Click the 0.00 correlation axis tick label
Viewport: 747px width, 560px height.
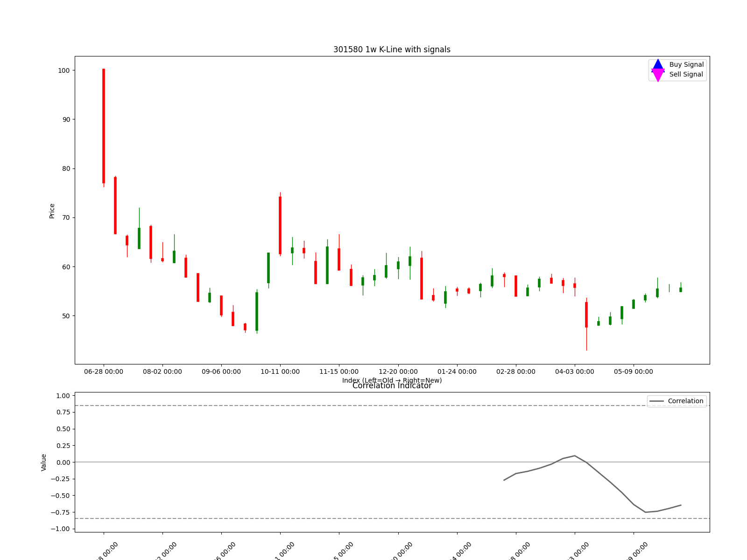coord(63,462)
